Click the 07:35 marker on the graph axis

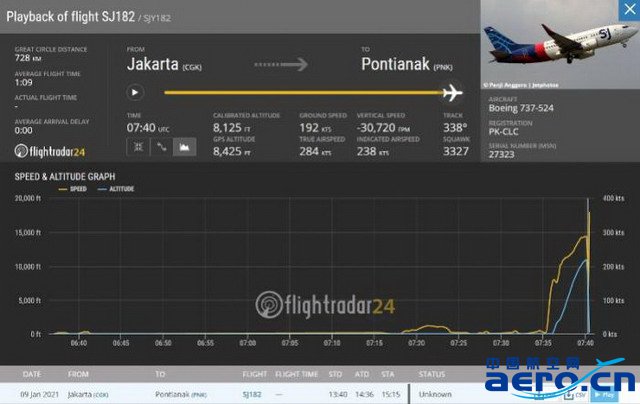point(543,343)
